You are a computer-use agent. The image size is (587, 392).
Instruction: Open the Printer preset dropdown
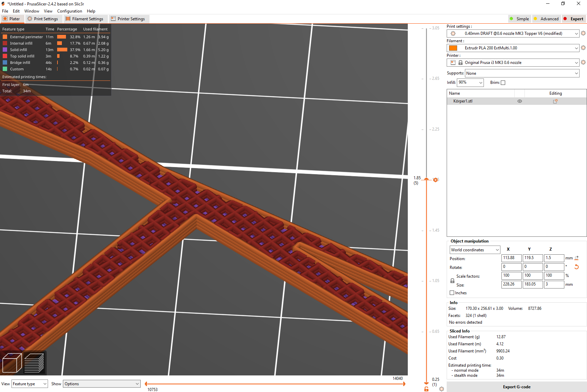click(x=513, y=63)
